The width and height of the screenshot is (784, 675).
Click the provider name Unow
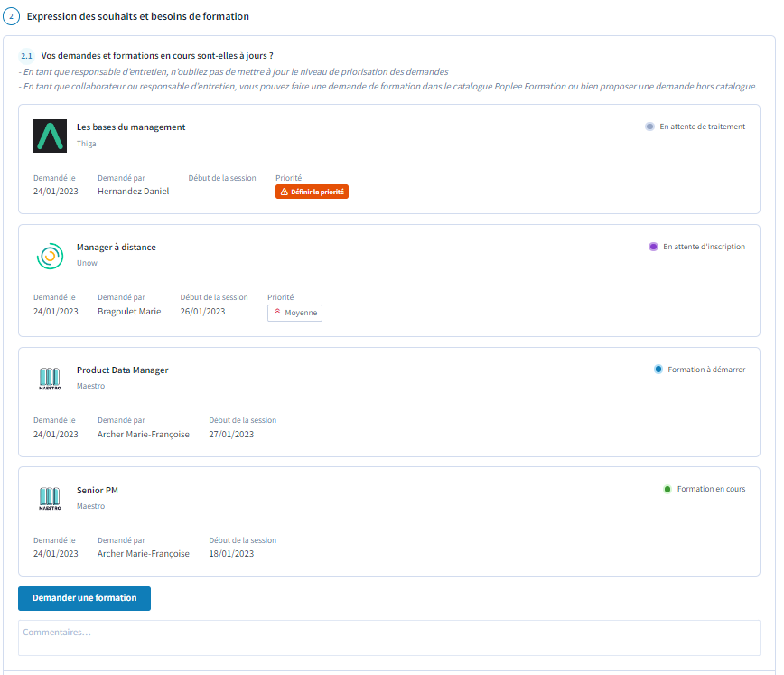[87, 263]
